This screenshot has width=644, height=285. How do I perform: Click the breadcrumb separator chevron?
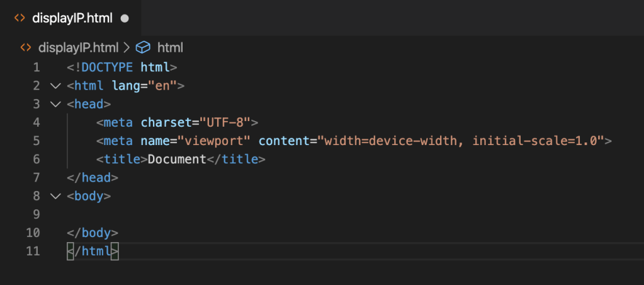click(x=126, y=47)
